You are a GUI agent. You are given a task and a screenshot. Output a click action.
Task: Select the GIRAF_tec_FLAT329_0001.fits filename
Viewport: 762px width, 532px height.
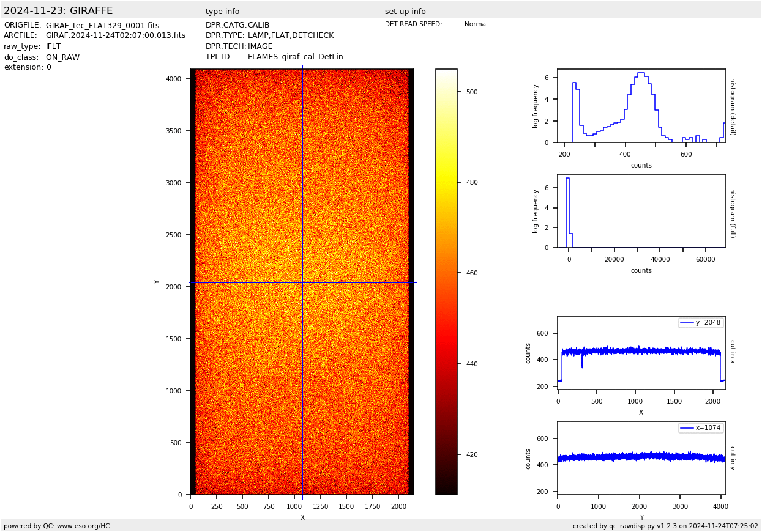coord(102,26)
